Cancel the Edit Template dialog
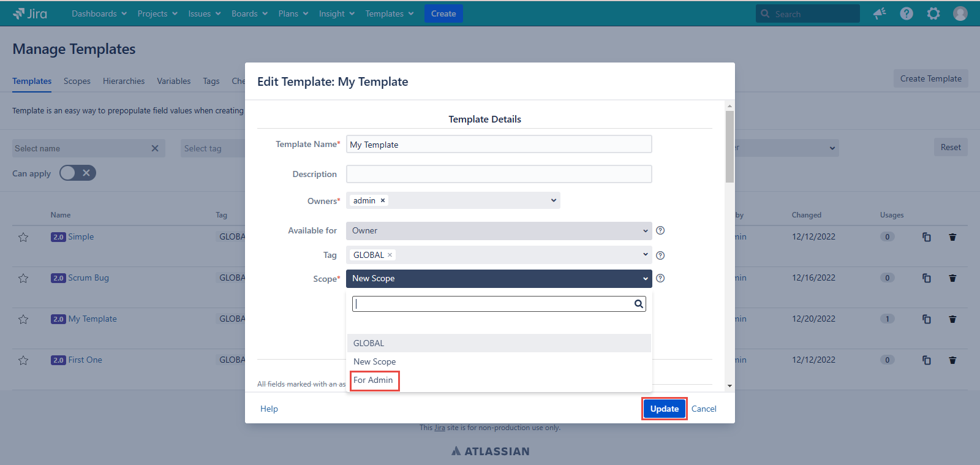Image resolution: width=980 pixels, height=465 pixels. 704,409
